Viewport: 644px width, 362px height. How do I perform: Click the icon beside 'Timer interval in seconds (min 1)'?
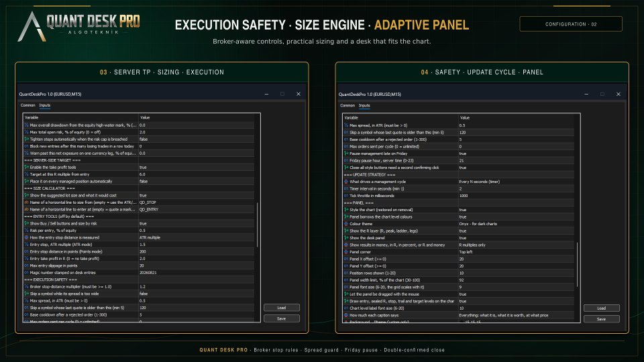pyautogui.click(x=346, y=189)
